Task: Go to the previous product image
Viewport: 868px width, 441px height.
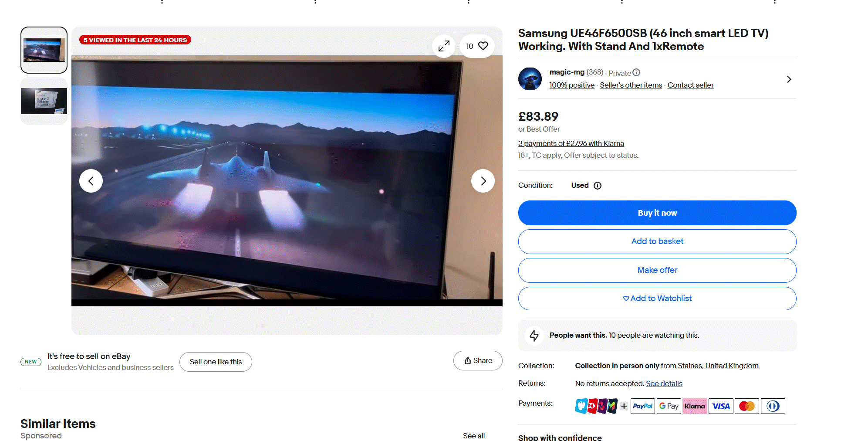Action: point(91,181)
